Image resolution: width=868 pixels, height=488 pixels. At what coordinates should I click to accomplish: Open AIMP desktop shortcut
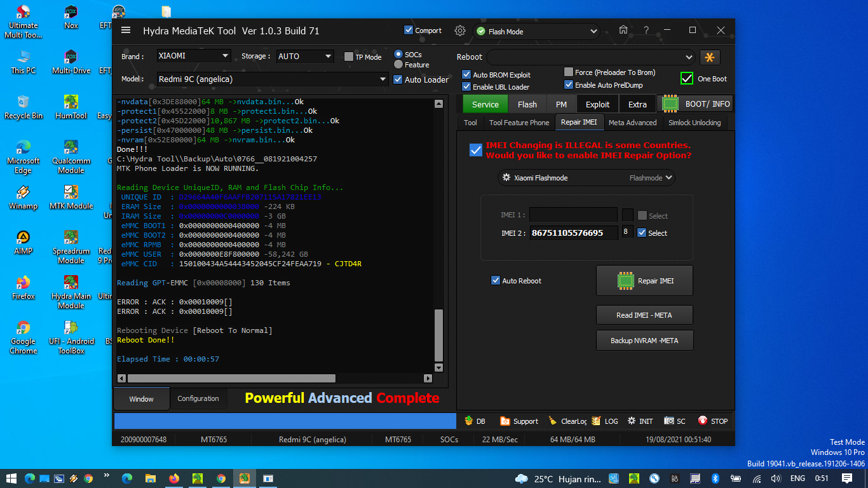coord(24,243)
